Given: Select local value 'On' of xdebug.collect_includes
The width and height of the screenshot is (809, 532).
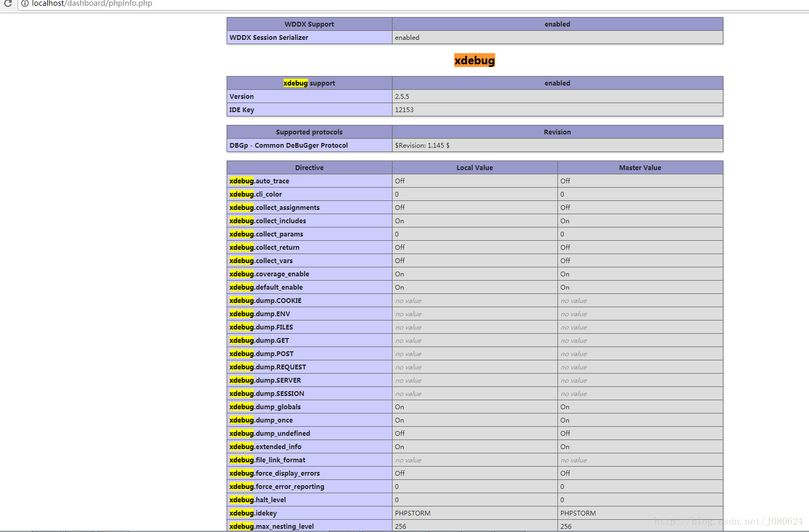Looking at the screenshot, I should tap(399, 221).
